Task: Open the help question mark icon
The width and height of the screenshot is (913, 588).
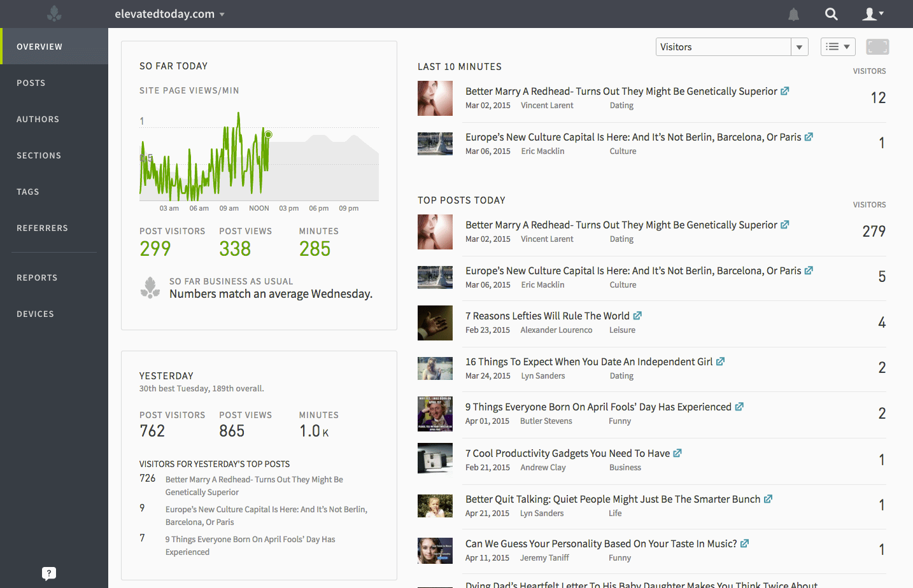Action: click(x=49, y=573)
